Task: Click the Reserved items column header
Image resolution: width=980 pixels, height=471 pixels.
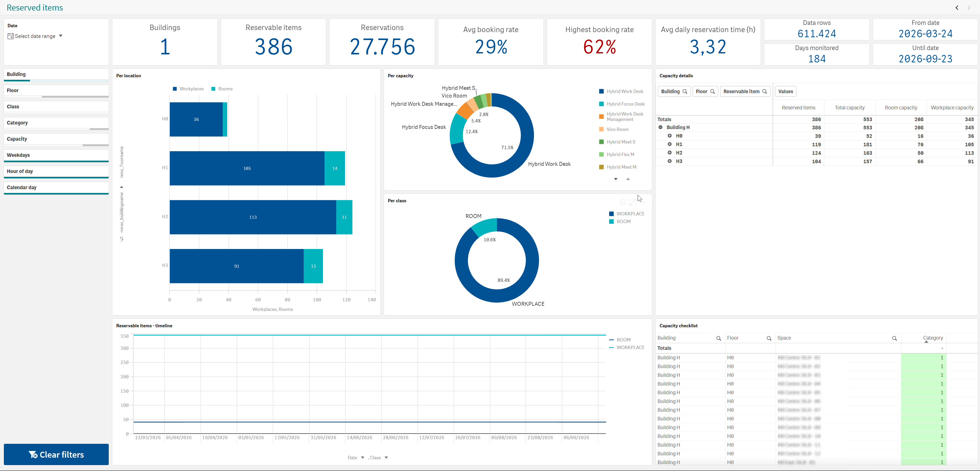Action: (798, 108)
